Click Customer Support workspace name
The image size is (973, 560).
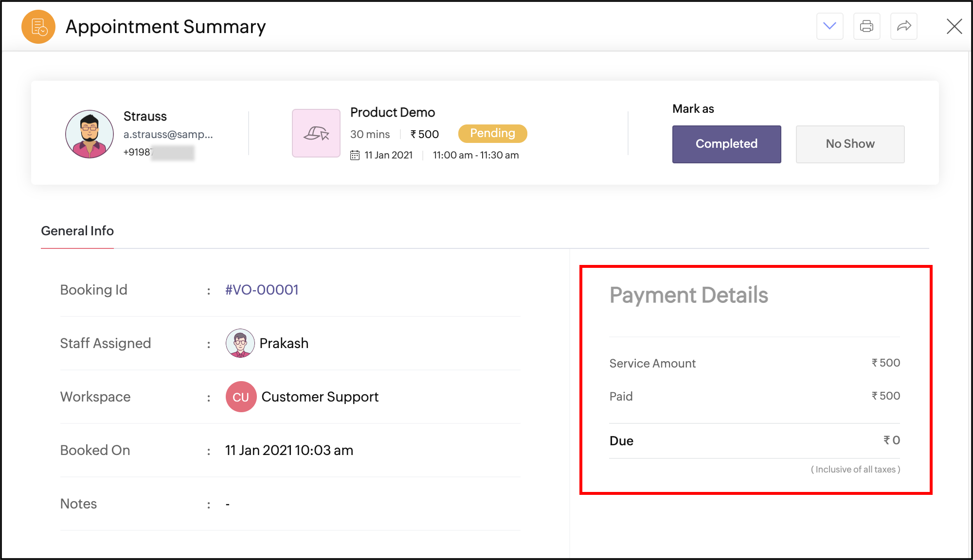[x=320, y=397]
